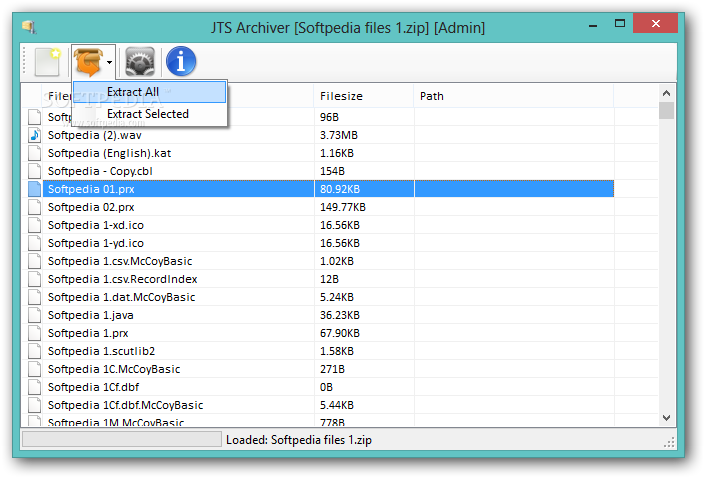Click file icon beside Softpedia 1C.McCoyBasic
This screenshot has width=705, height=478.
click(x=35, y=369)
